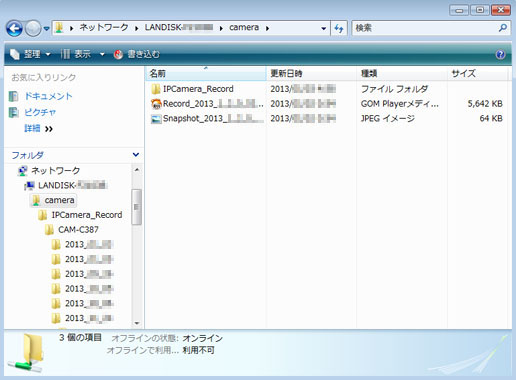The width and height of the screenshot is (516, 380).
Task: Click the GOM Player file icon
Action: tap(156, 104)
